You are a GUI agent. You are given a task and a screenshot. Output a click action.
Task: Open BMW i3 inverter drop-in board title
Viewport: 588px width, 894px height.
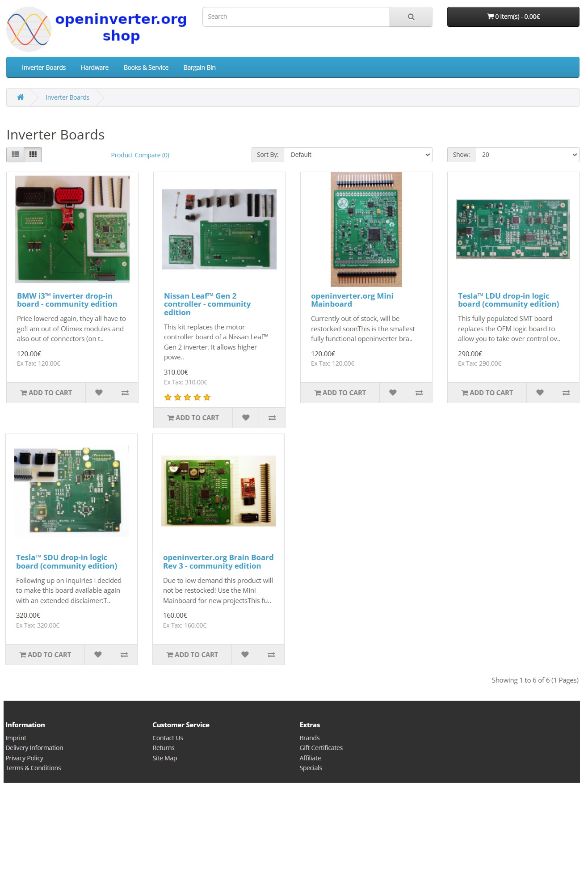[x=67, y=300]
